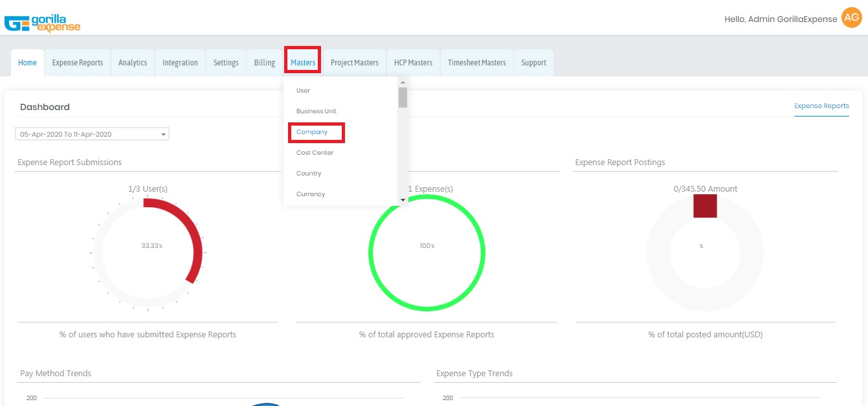Viewport: 868px width, 406px height.
Task: Open the date range dropdown
Action: point(92,134)
